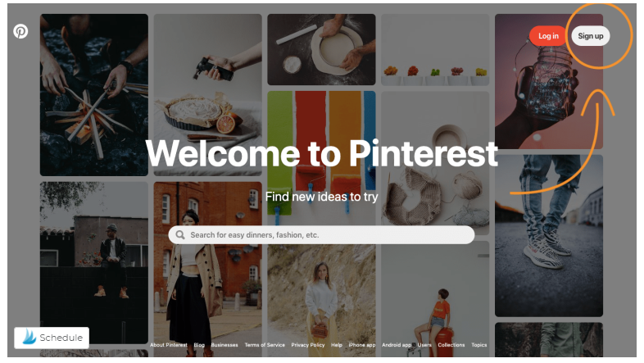The height and width of the screenshot is (363, 644).
Task: Click the Schedule sail logo
Action: coord(29,337)
